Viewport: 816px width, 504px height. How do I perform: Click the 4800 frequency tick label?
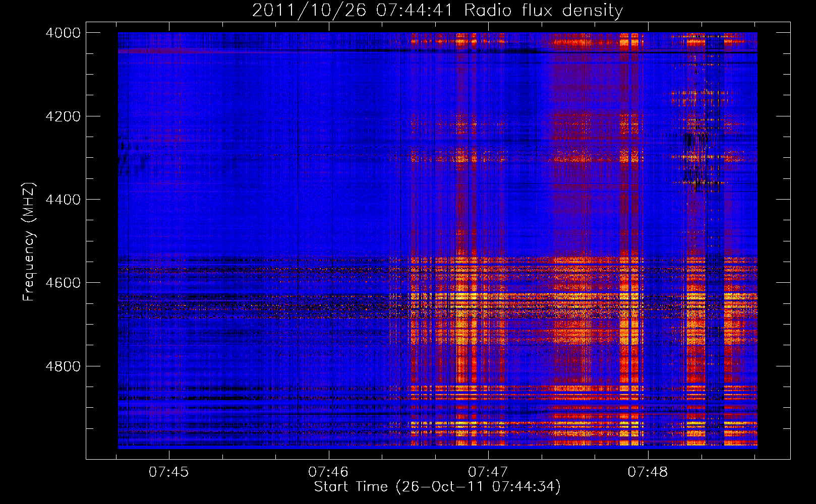point(63,366)
